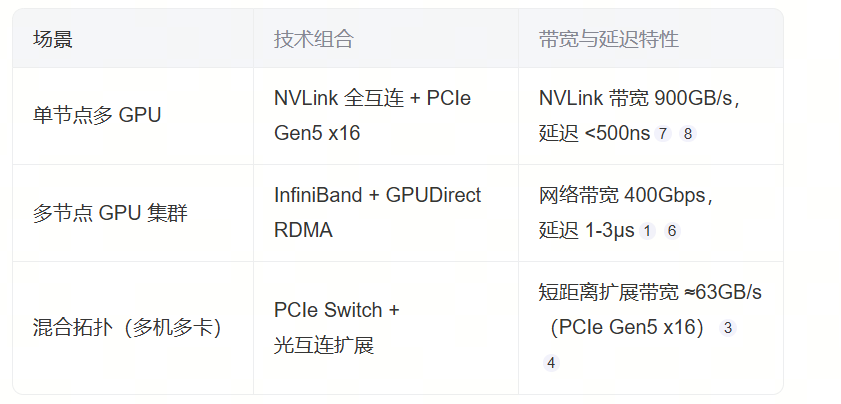Click the PCIe Switch + text
Screen dimensions: 841x404
click(x=336, y=310)
